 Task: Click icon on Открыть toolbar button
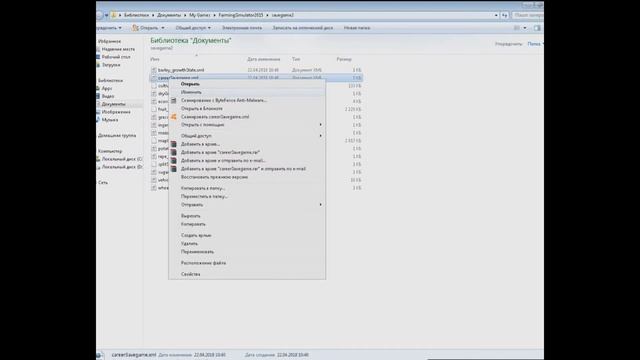(135, 28)
